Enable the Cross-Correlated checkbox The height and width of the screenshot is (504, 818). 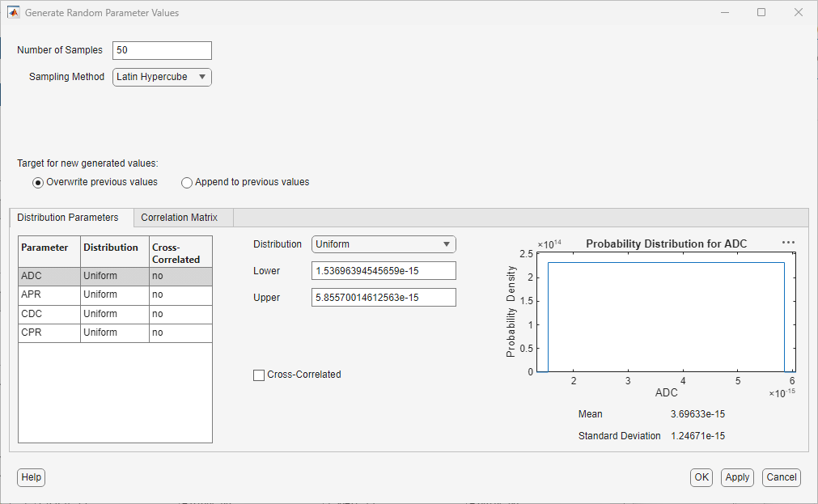tap(259, 375)
